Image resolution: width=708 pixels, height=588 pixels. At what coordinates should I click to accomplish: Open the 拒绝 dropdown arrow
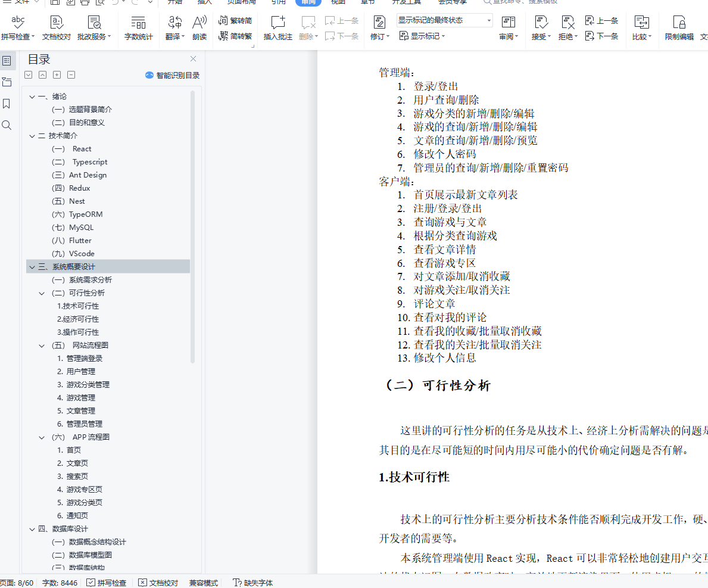pos(576,36)
